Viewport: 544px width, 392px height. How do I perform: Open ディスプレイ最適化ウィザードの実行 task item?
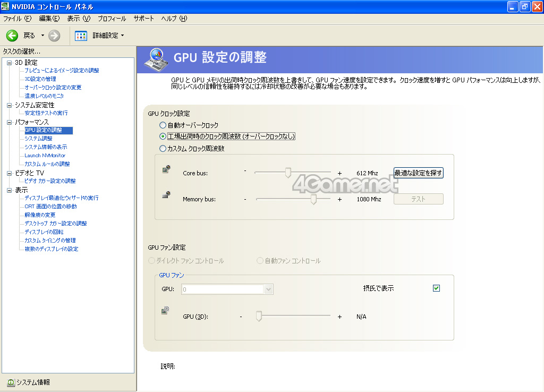[62, 198]
